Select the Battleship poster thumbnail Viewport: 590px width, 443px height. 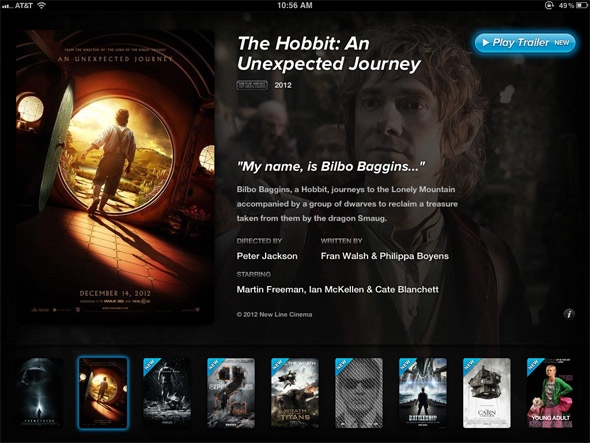[x=423, y=393]
